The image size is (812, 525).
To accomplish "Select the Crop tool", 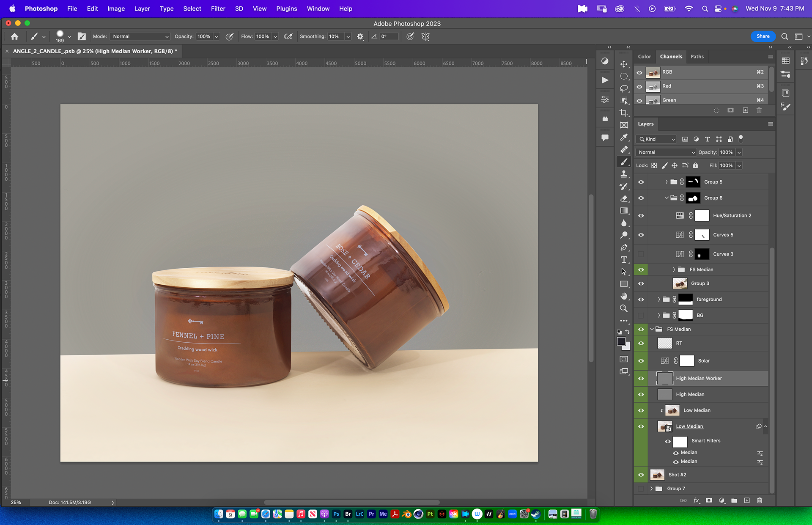I will [624, 113].
